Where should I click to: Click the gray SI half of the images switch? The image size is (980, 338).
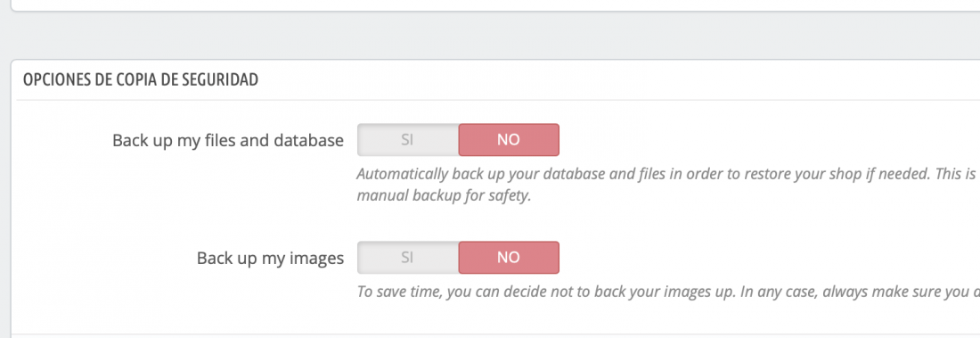pyautogui.click(x=407, y=257)
